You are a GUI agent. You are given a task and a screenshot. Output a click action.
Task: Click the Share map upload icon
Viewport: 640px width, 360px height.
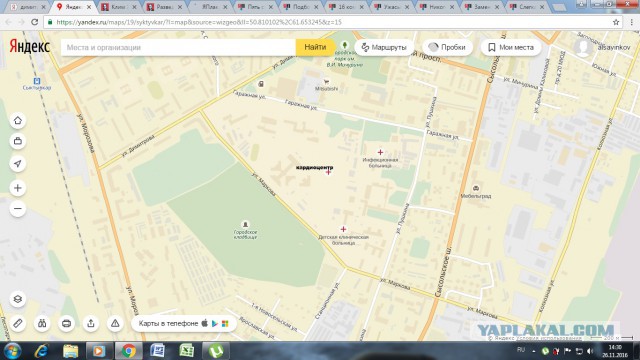91,324
